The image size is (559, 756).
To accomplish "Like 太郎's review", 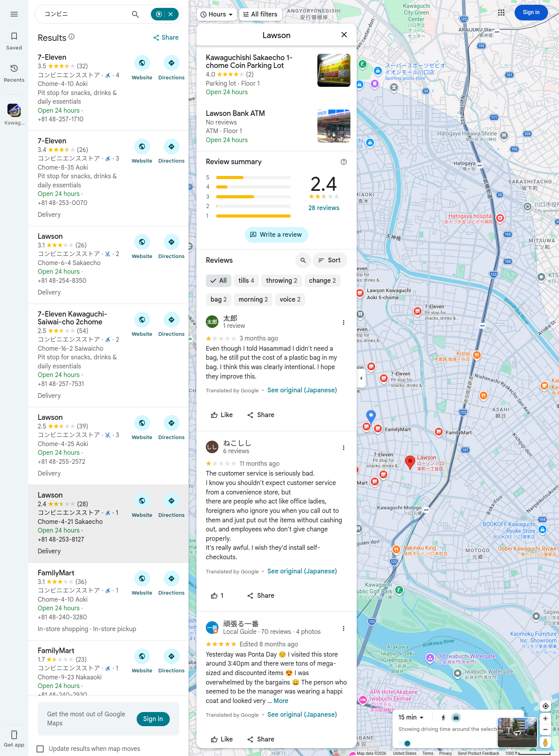I will tap(222, 415).
